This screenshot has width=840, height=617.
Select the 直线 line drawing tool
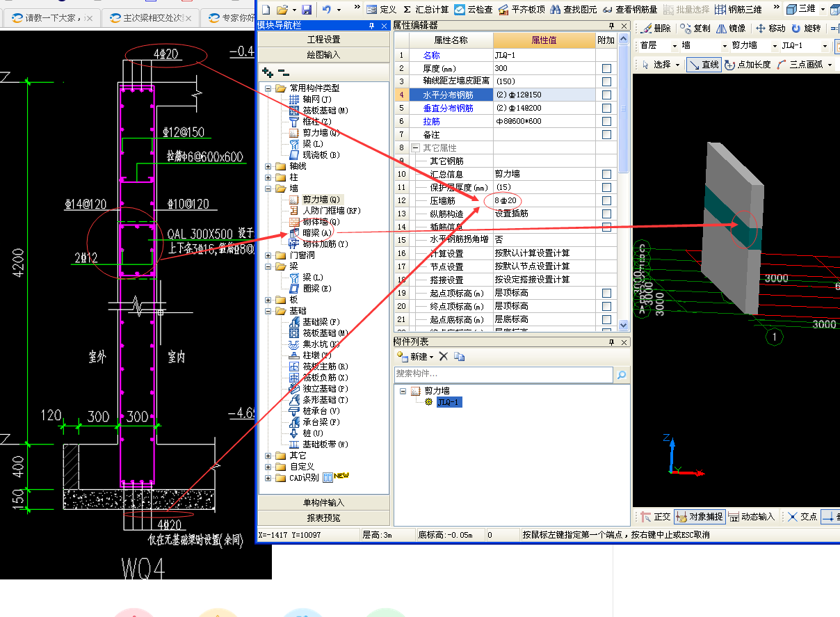[704, 64]
